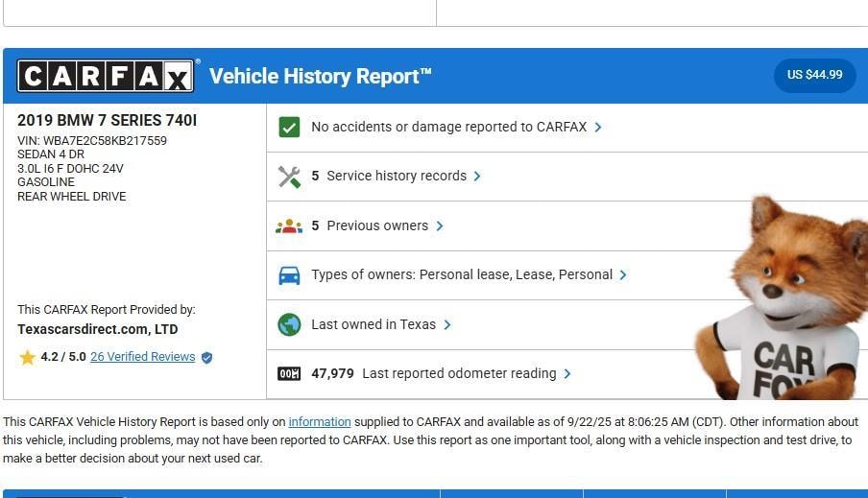Click the US $44.99 price button
This screenshot has width=868, height=498.
[814, 75]
